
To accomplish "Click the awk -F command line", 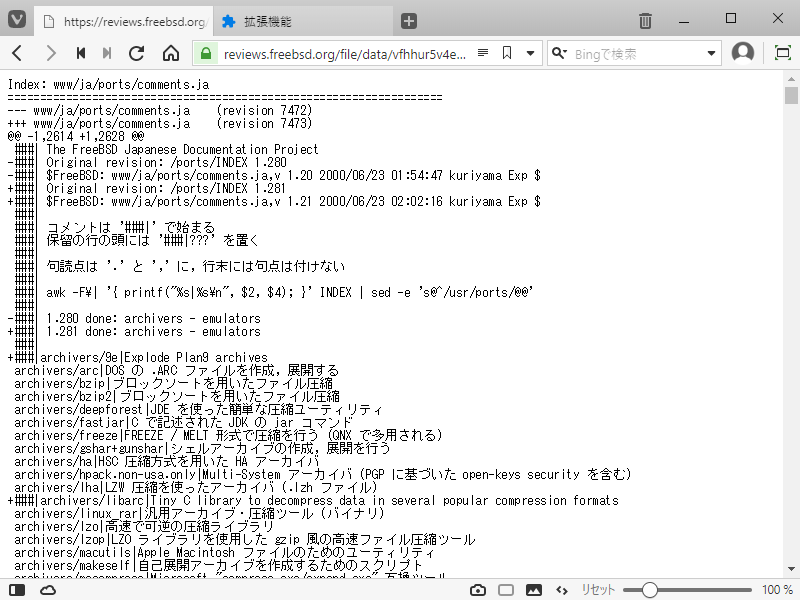I will pos(290,292).
